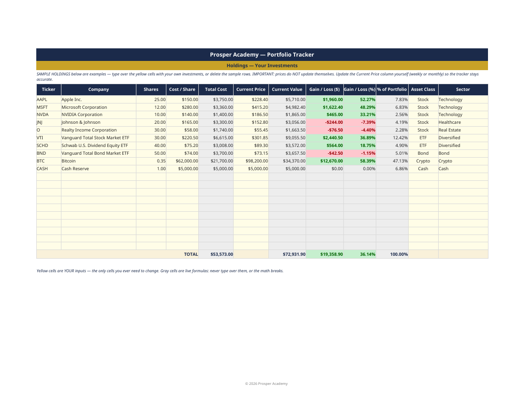Select the Johnson & Johnson cell

98,122
